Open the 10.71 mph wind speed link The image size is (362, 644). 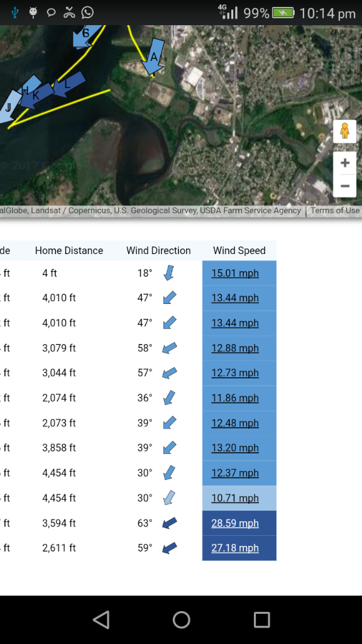pyautogui.click(x=235, y=498)
